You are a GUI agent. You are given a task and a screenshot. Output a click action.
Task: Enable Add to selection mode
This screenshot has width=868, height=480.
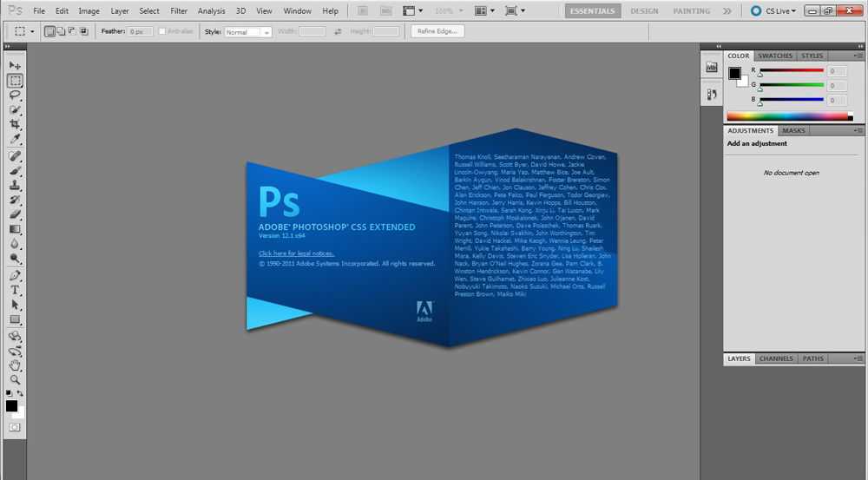click(61, 31)
